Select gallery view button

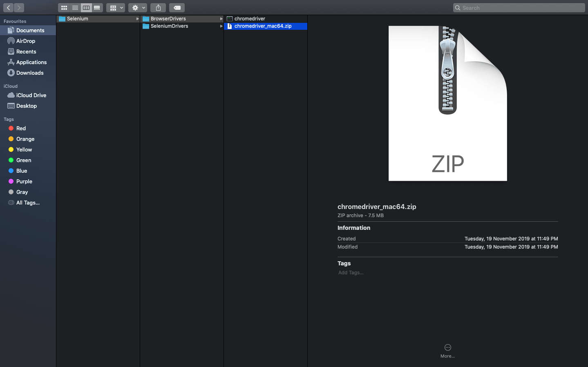97,8
